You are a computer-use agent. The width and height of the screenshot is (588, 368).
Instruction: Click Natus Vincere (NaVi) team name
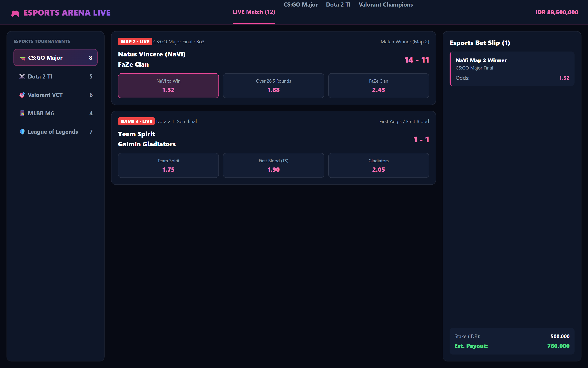click(152, 54)
